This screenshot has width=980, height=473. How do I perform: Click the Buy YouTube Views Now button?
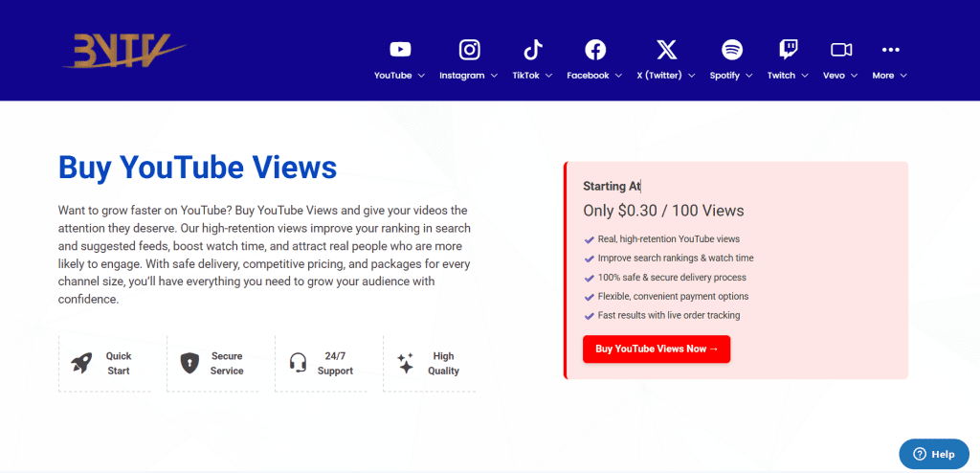(657, 349)
